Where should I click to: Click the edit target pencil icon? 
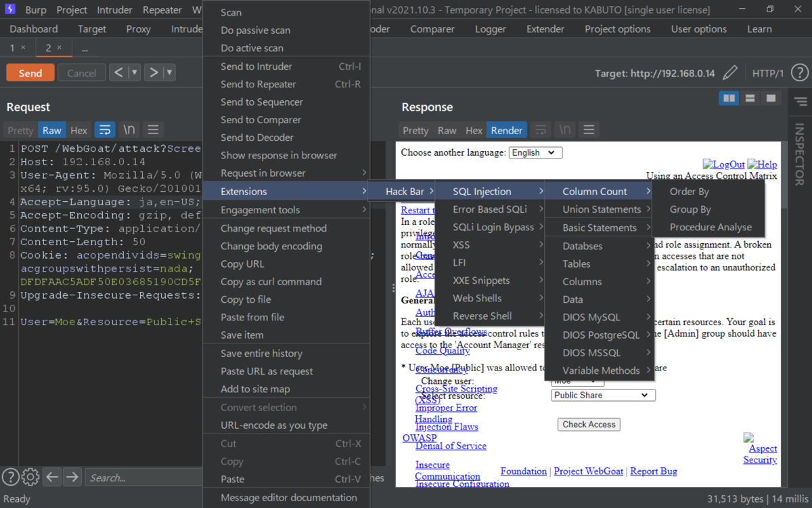(x=730, y=73)
